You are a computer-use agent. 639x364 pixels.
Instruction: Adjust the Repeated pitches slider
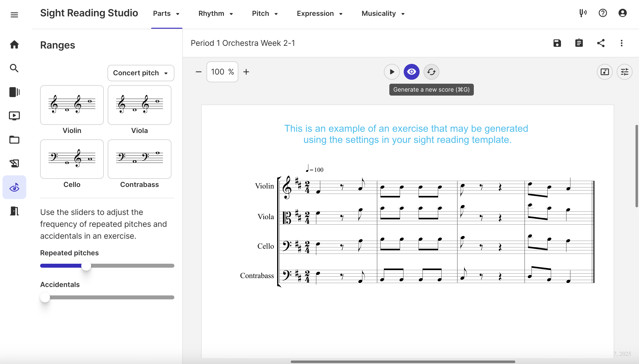pos(86,265)
